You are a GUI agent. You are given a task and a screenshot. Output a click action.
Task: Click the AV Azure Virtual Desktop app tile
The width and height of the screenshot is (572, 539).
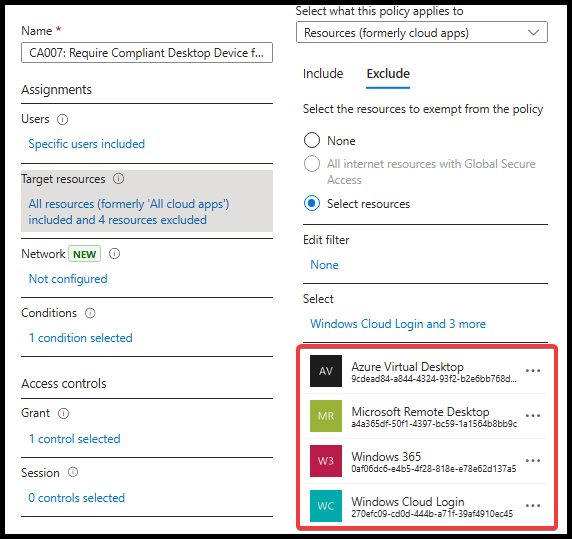point(326,371)
